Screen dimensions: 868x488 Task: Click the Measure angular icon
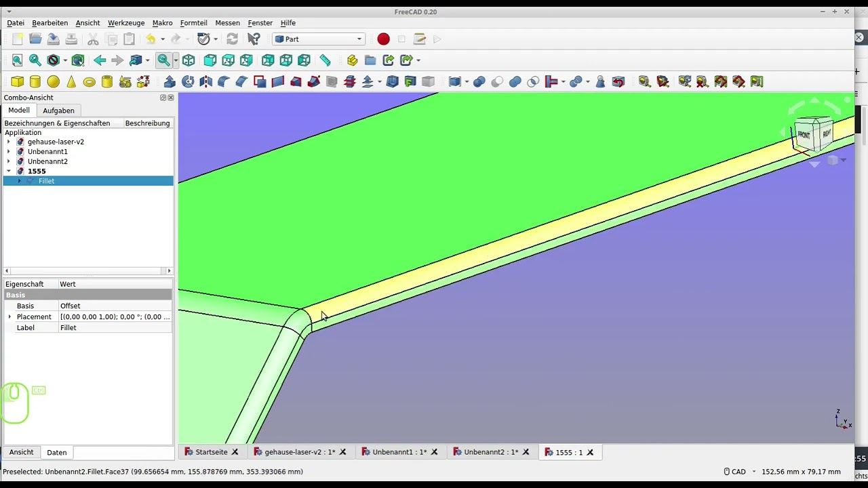[x=663, y=82]
